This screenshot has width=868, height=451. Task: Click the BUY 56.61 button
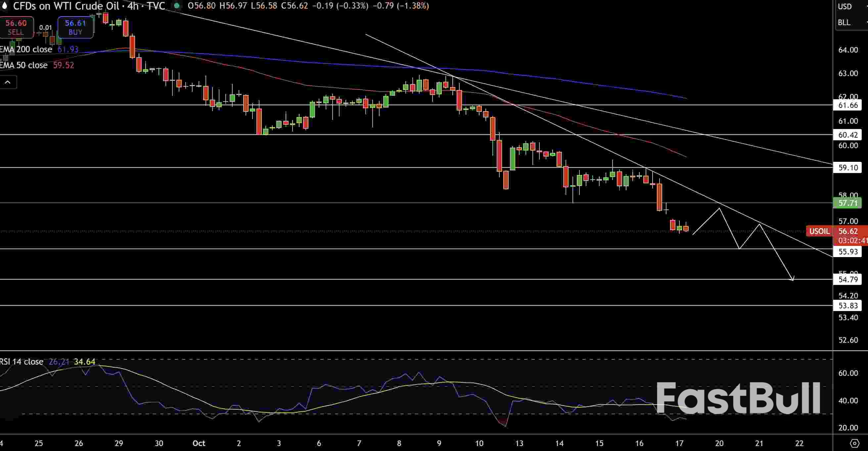pos(75,27)
